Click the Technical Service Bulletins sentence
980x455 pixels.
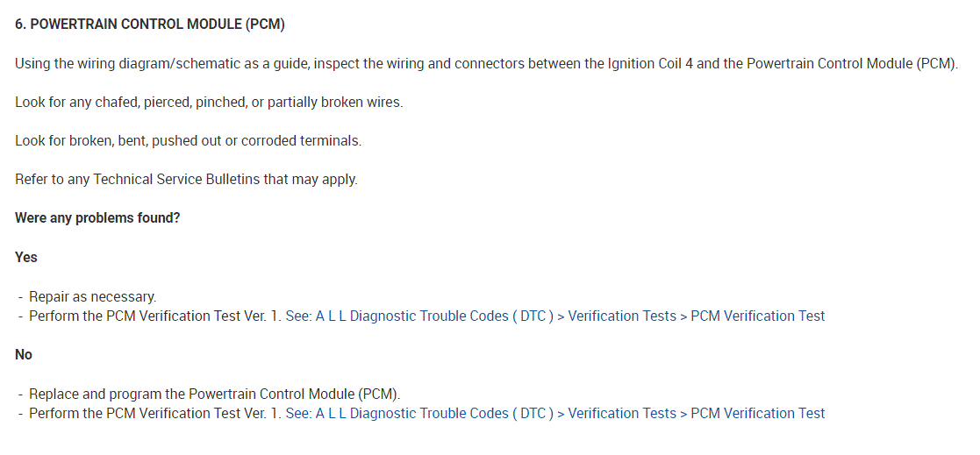click(x=186, y=179)
